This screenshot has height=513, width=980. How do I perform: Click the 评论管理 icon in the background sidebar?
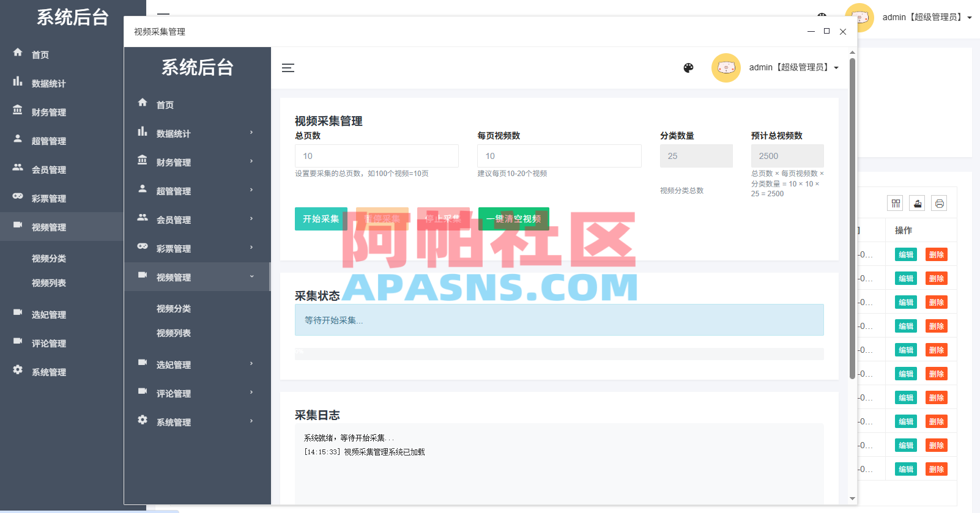coord(18,341)
